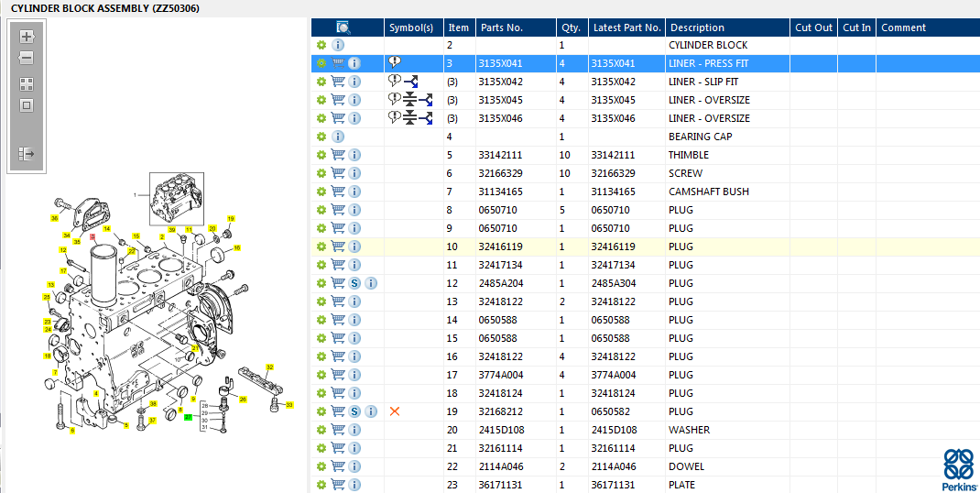Click the red X symbol on item 19

[x=395, y=411]
